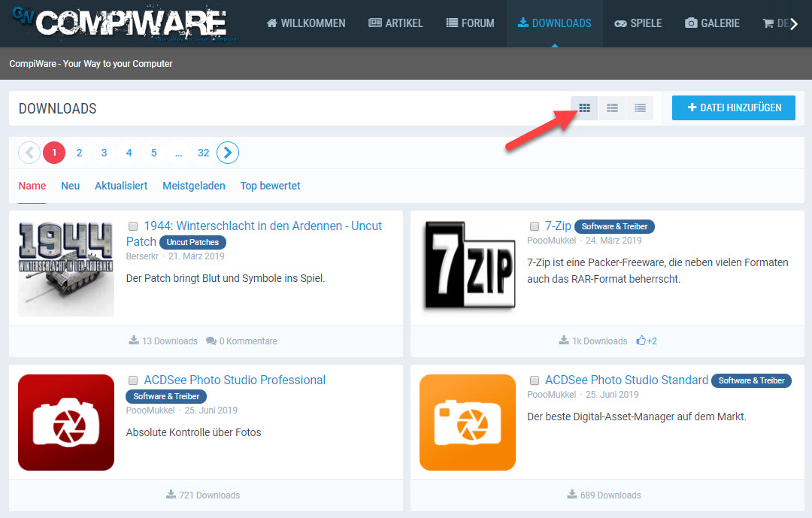Click the '721 Downloads' counter text
The height and width of the screenshot is (518, 812).
203,495
